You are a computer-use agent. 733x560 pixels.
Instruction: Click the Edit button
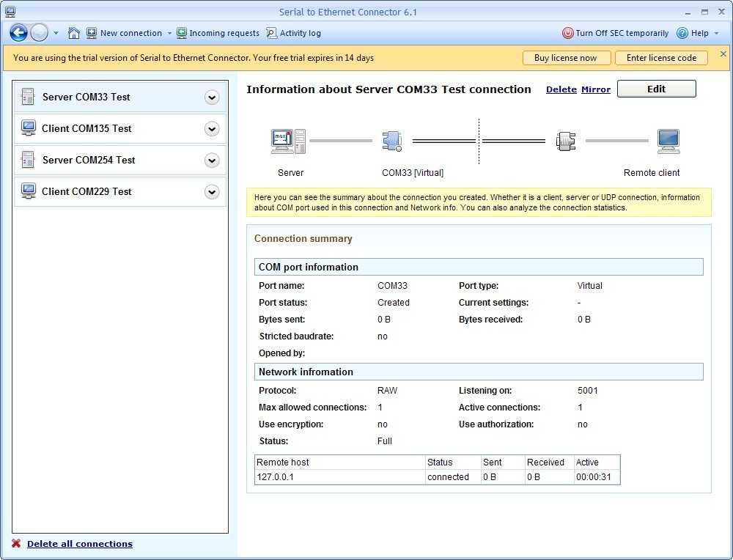[x=656, y=89]
